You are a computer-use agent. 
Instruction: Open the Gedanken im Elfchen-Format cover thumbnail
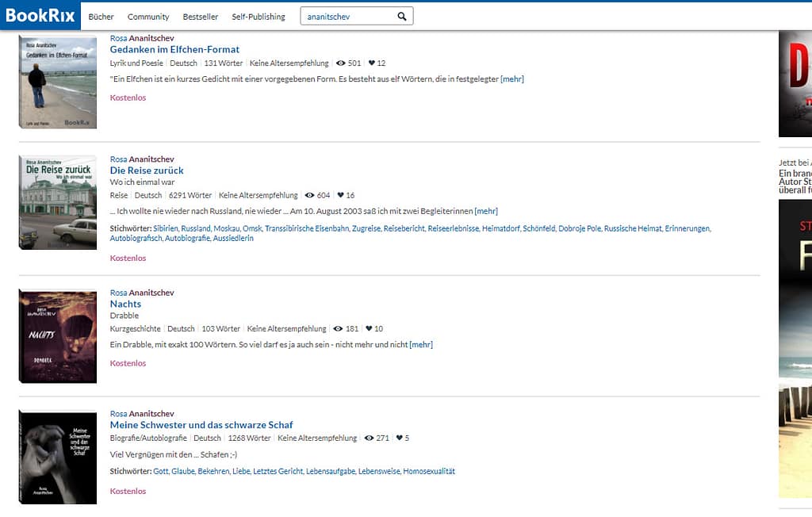(57, 82)
